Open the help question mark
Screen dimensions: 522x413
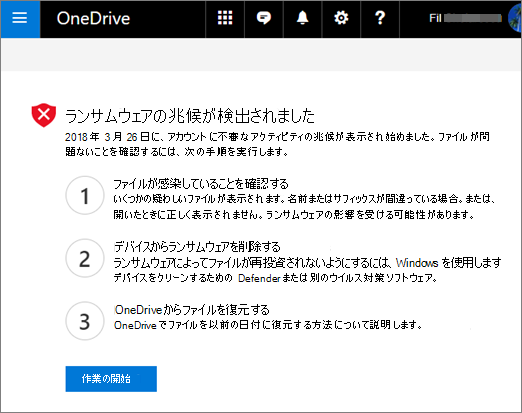click(x=380, y=18)
